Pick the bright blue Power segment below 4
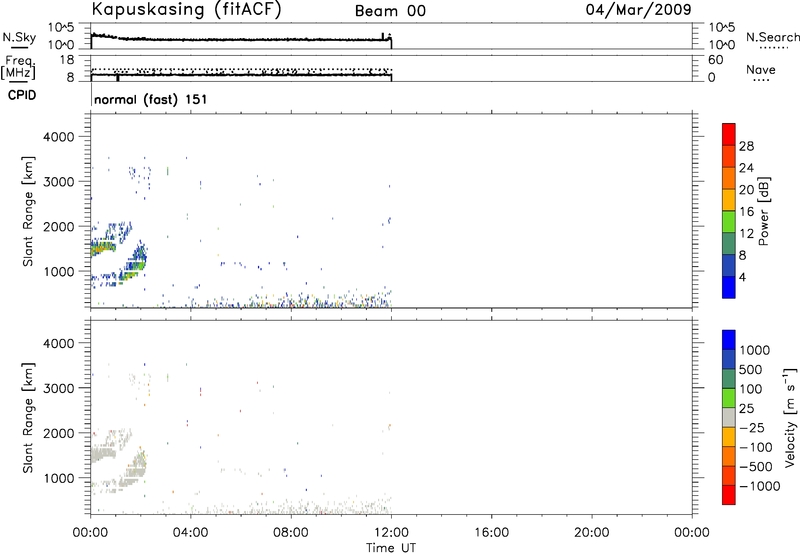The image size is (800, 554). [729, 287]
